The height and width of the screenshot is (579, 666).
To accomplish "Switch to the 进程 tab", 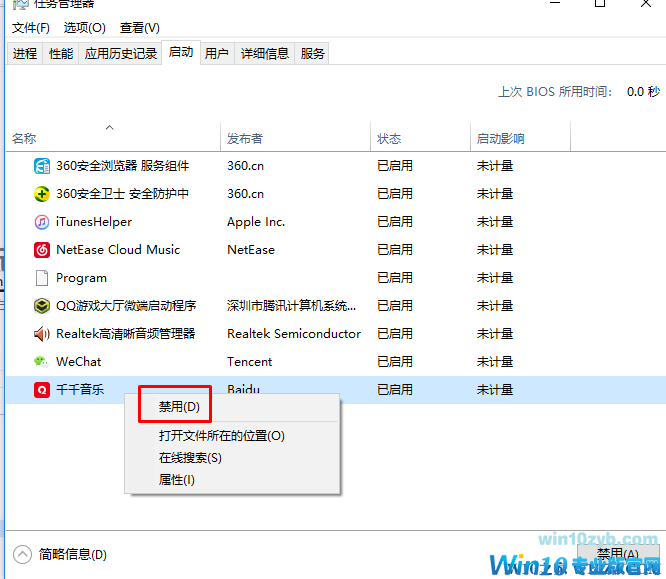I will [x=25, y=54].
